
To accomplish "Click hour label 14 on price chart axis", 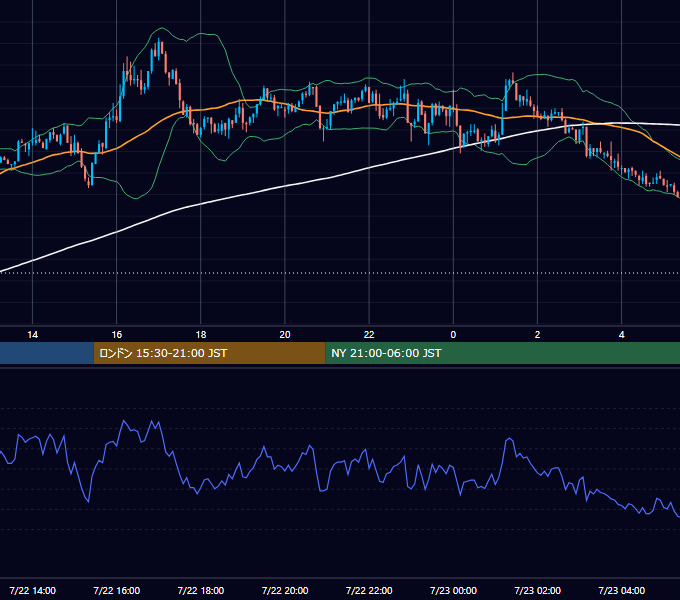I will (x=33, y=335).
